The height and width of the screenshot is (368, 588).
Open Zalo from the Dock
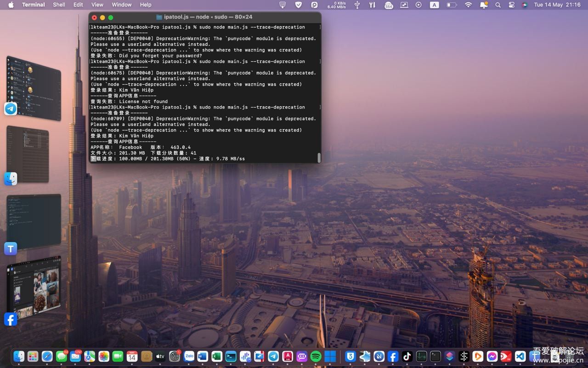[x=189, y=356]
